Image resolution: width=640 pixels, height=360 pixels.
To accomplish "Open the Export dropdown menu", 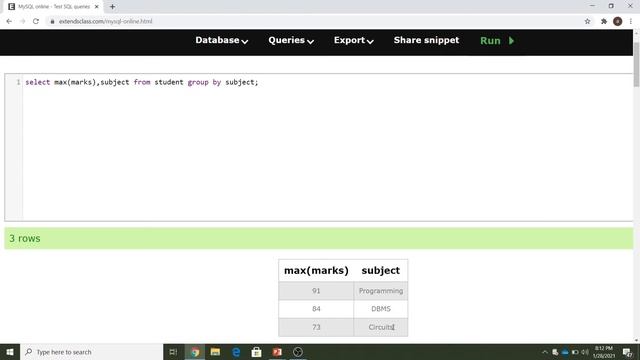I will pyautogui.click(x=353, y=40).
